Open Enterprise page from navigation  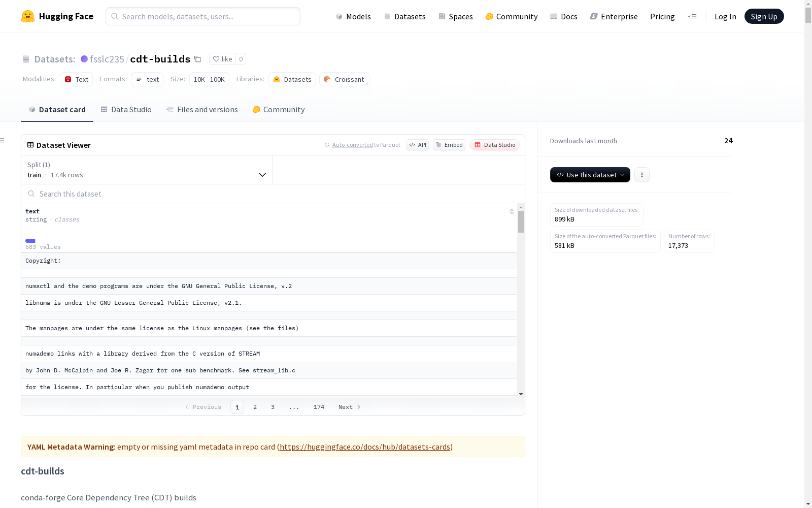coord(614,16)
